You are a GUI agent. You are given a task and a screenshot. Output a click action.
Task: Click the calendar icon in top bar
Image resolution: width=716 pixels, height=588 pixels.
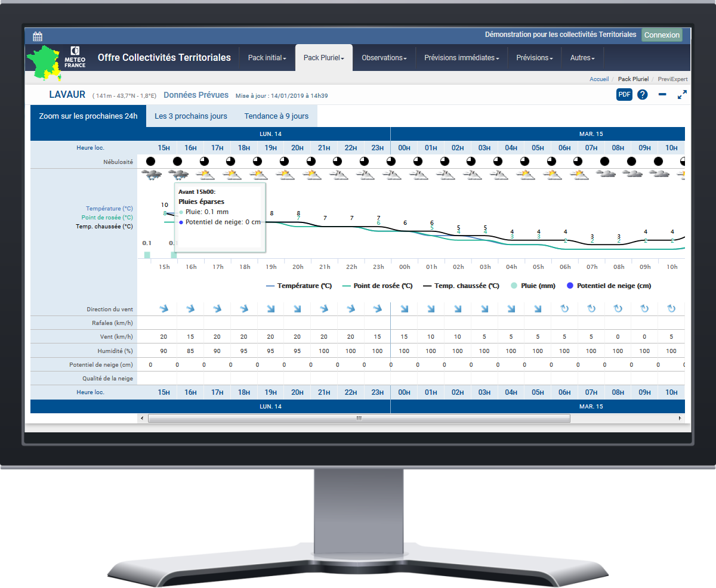pos(38,36)
